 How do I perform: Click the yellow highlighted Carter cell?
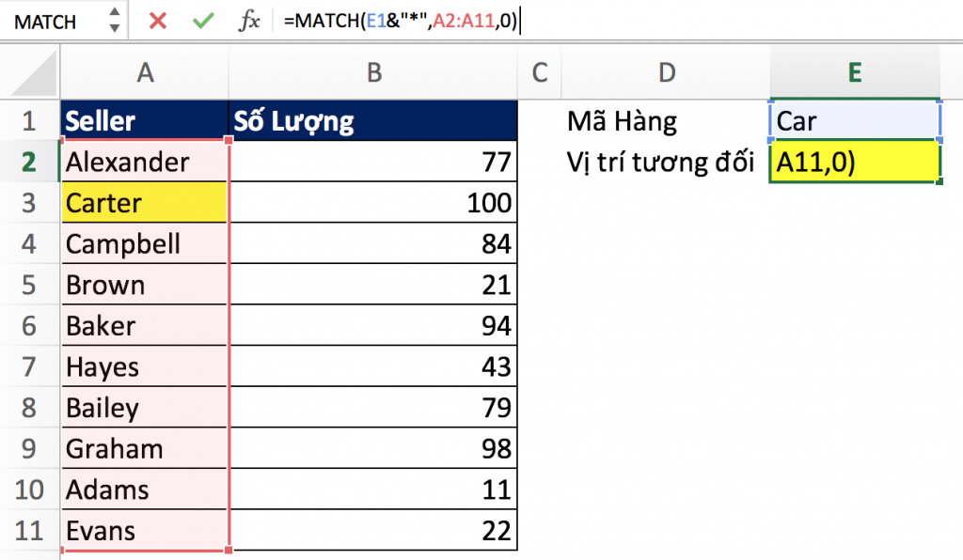[x=145, y=203]
